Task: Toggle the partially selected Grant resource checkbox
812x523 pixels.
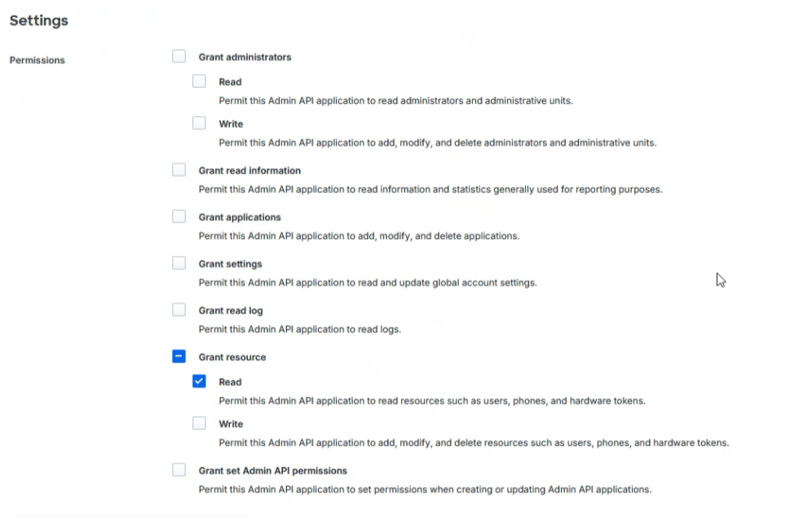Action: [179, 356]
